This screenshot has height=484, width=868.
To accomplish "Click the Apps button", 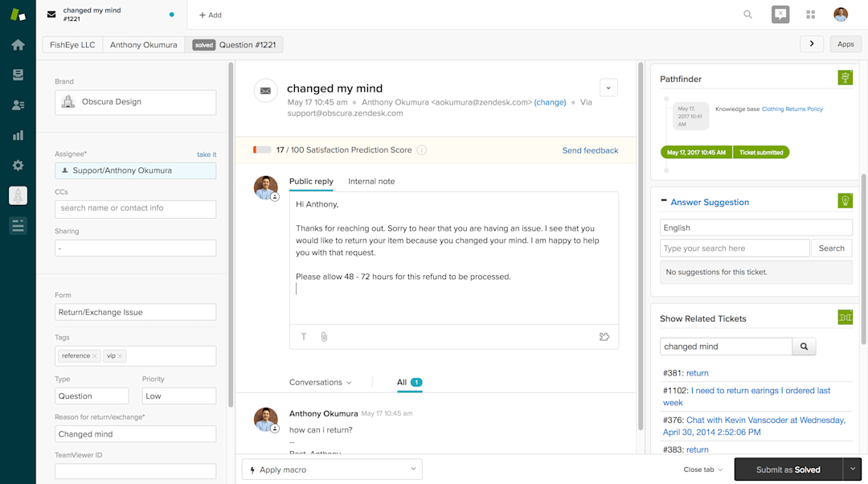I will [845, 43].
